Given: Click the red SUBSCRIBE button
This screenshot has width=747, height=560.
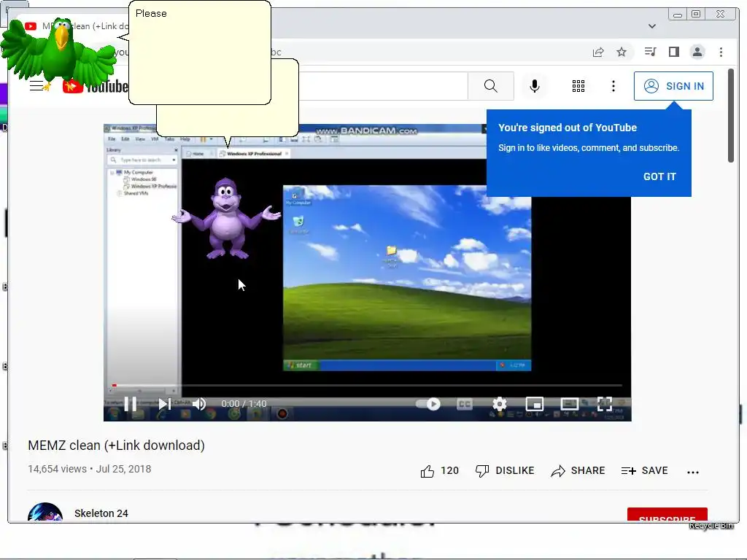Looking at the screenshot, I should coord(667,516).
